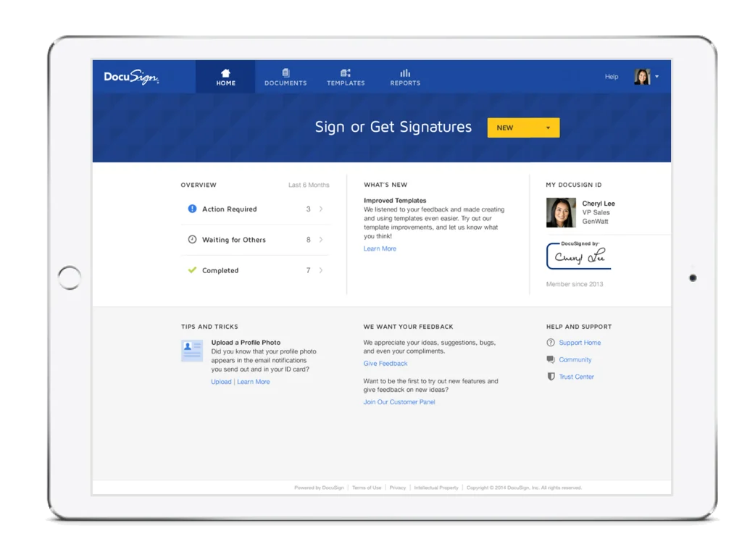Click Learn More in Tips and Tricks
The width and height of the screenshot is (742, 560).
click(253, 382)
